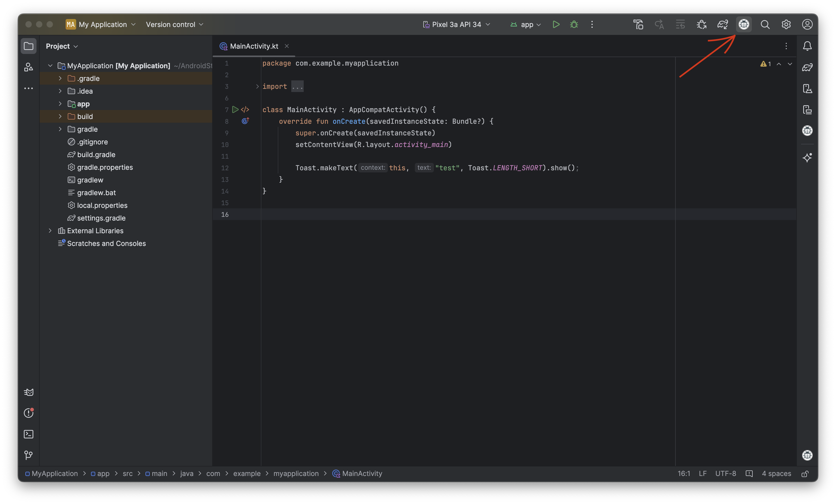Open Pixel 3a API 34 device dropdown
The image size is (836, 504).
coord(456,24)
